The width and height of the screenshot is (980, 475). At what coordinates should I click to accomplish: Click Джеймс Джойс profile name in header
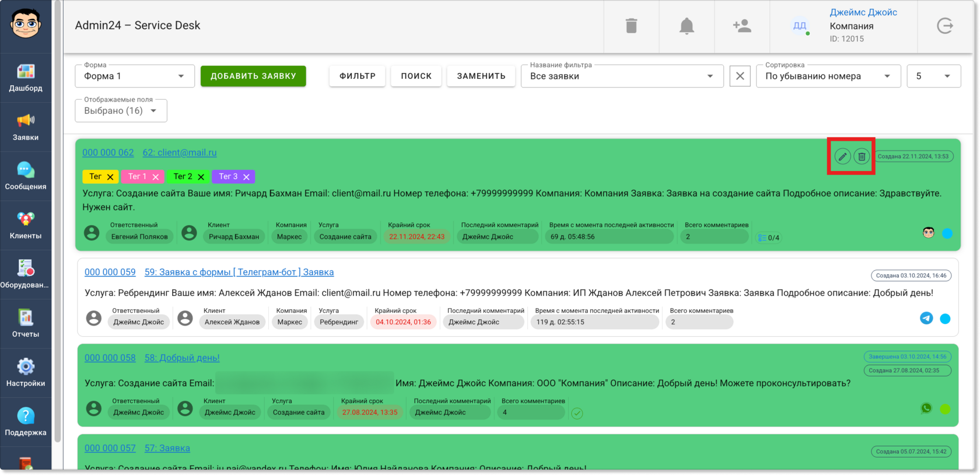coord(863,12)
